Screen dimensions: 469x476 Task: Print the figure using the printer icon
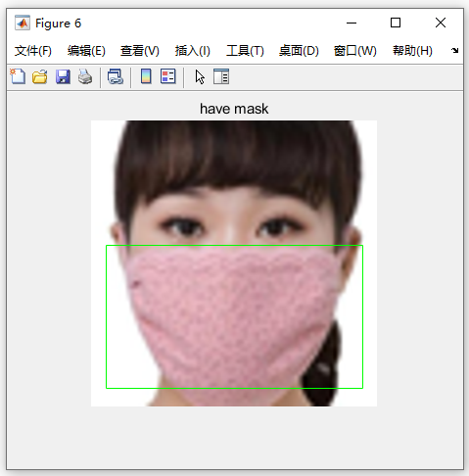tap(85, 76)
